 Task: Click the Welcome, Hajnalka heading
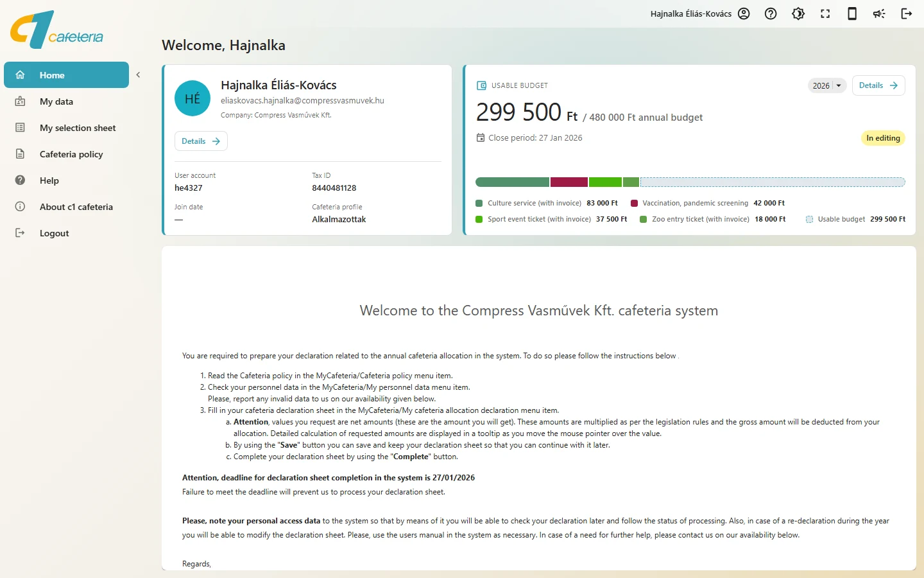tap(223, 46)
